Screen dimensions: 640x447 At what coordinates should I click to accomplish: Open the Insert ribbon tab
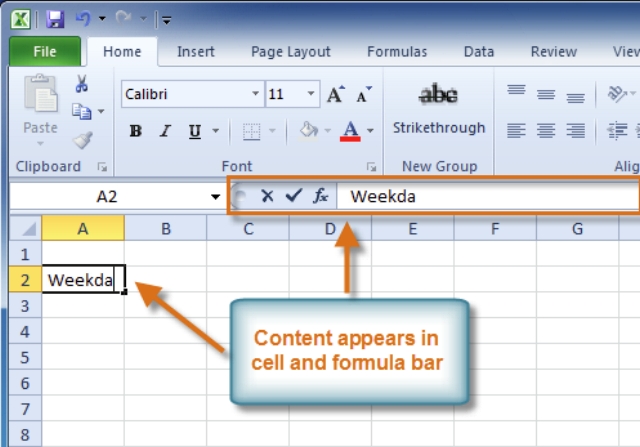point(196,51)
